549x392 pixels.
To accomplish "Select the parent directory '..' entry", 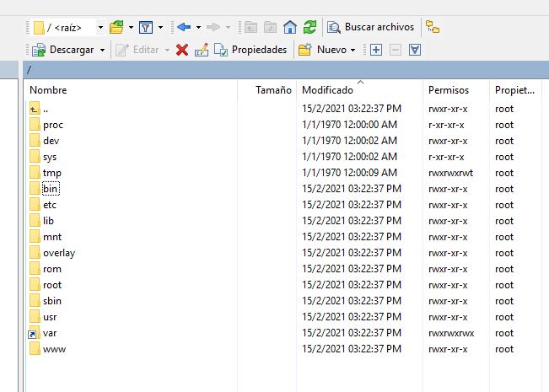I will click(46, 110).
